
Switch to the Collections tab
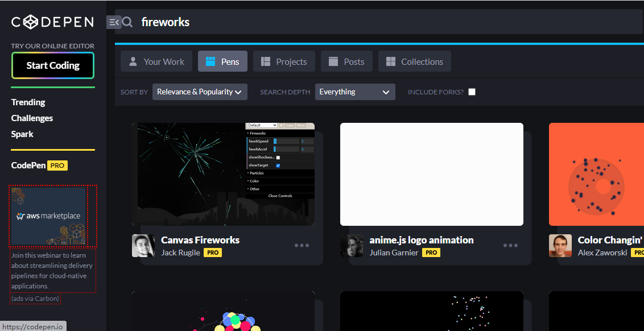click(x=415, y=61)
